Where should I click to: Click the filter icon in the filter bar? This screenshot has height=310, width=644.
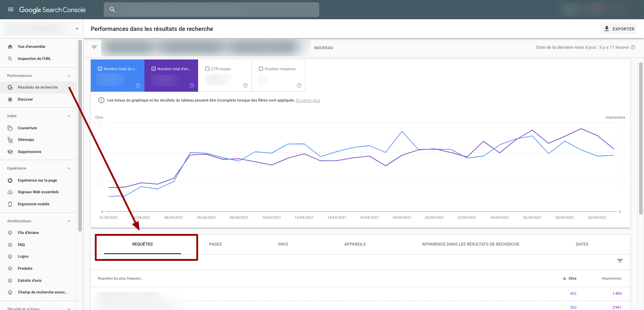point(94,47)
